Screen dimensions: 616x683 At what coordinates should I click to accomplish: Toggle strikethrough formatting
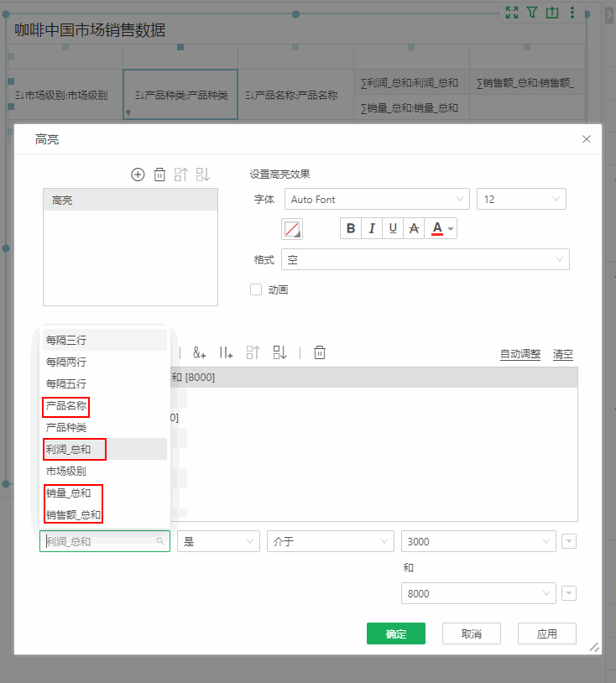pos(414,228)
